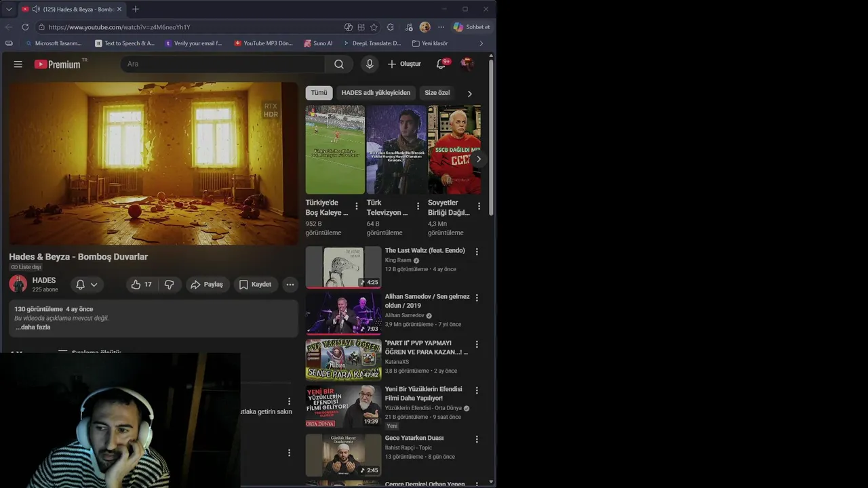Viewport: 868px width, 488px height.
Task: Click the Kaydet save button
Action: tap(255, 285)
